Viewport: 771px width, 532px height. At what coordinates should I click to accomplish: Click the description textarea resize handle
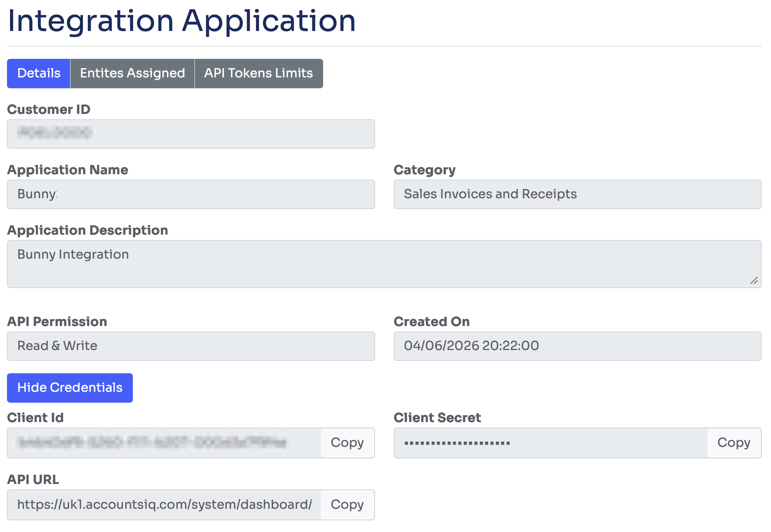click(754, 281)
